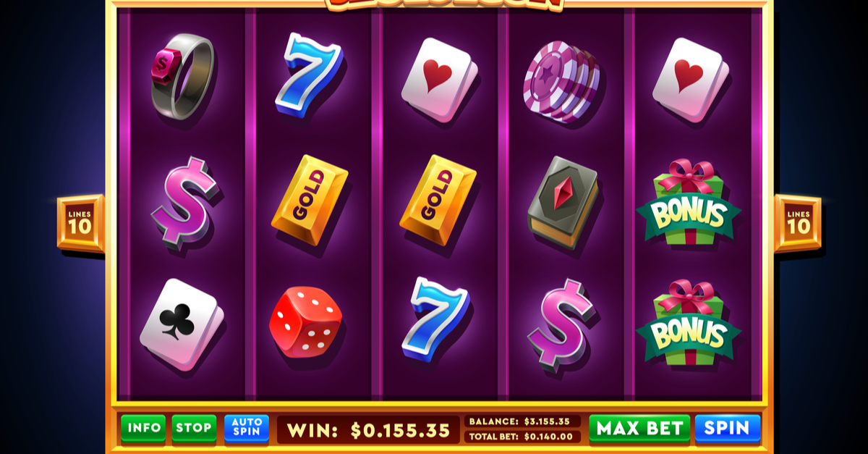Toggle the blue AUTO SPIN button

point(247,429)
